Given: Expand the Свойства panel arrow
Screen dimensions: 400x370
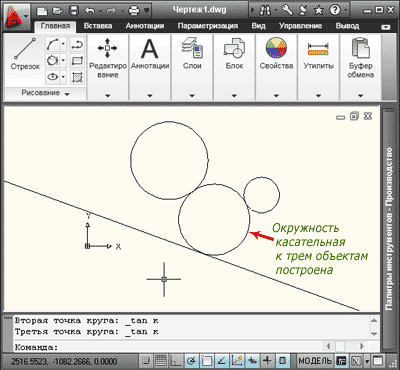Looking at the screenshot, I should click(x=276, y=96).
